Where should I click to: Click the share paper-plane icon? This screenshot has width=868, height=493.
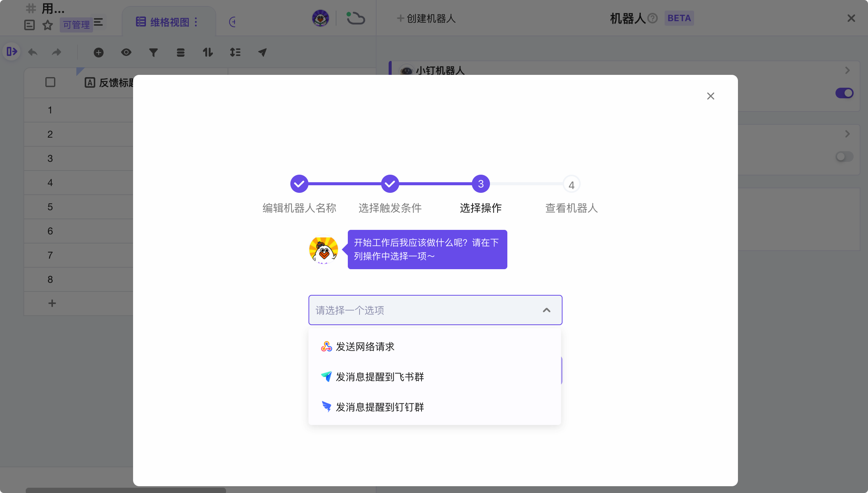tap(262, 52)
